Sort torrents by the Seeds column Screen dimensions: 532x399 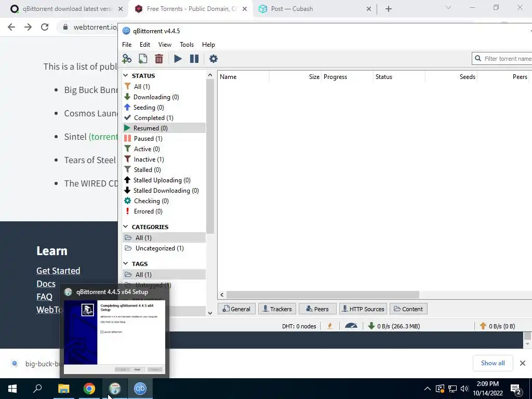pos(451,77)
